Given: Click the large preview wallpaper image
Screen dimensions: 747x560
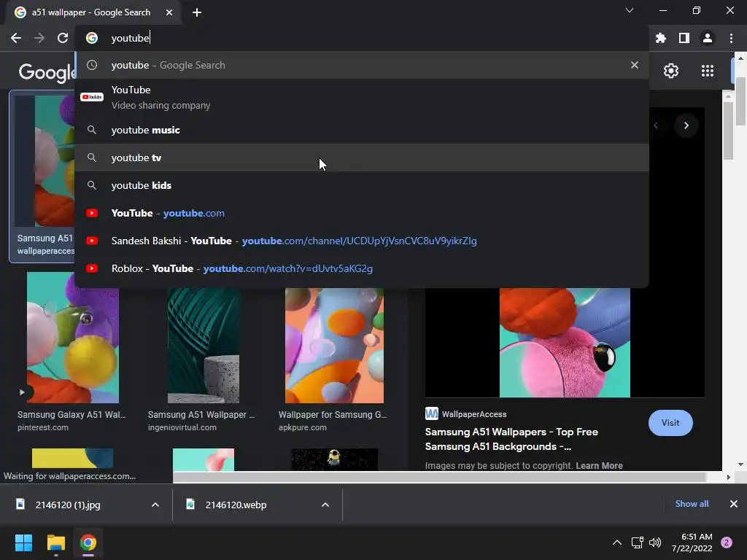Looking at the screenshot, I should click(x=565, y=343).
